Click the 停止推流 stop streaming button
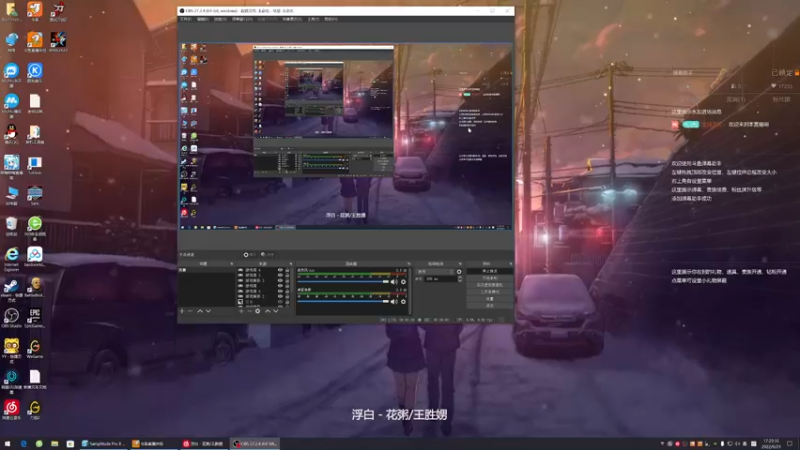800x450 pixels. click(489, 271)
